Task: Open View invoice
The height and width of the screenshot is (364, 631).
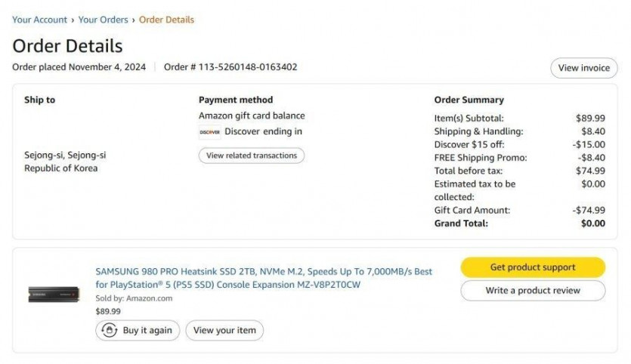Action: pos(583,68)
